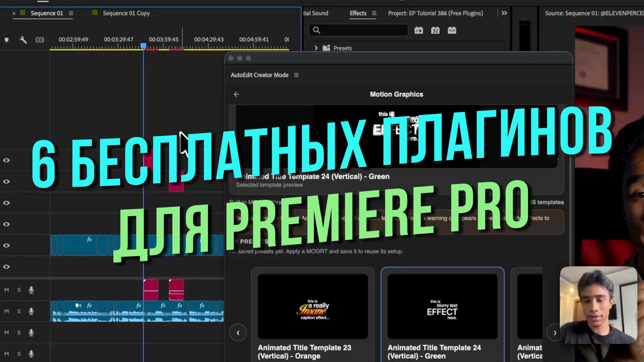644x362 pixels.
Task: Click microphone on third audio track
Action: click(x=31, y=332)
